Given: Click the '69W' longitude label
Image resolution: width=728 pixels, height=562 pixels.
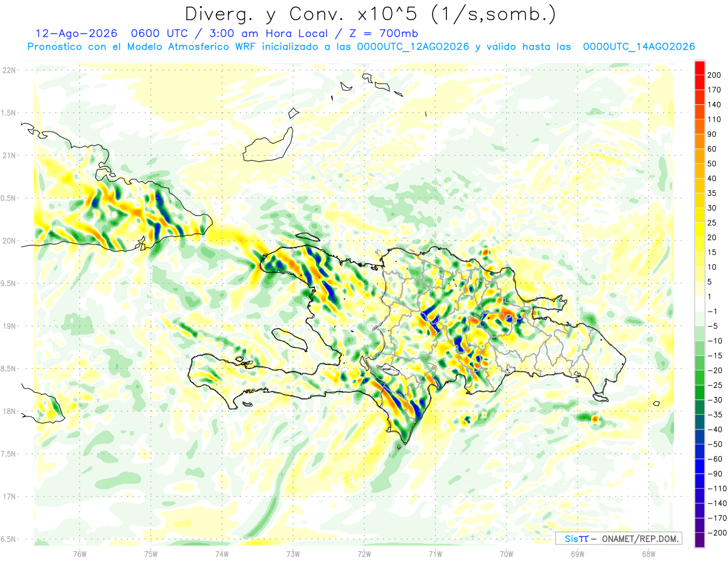Looking at the screenshot, I should coord(578,554).
